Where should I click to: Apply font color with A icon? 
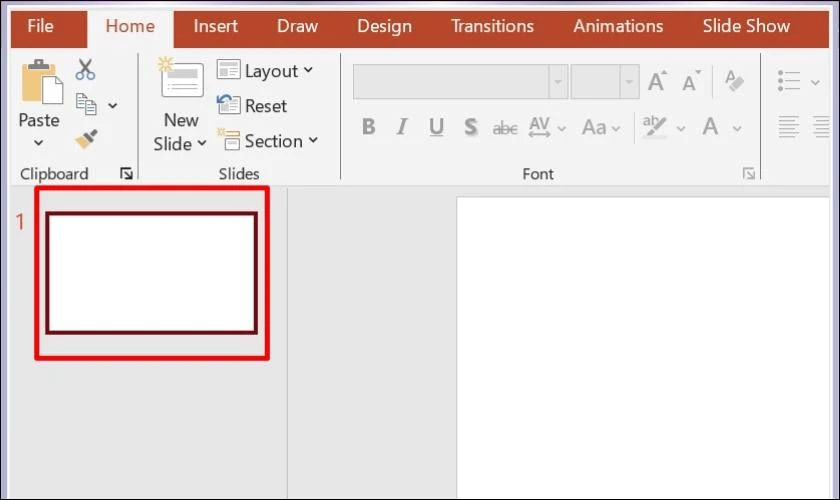(710, 127)
